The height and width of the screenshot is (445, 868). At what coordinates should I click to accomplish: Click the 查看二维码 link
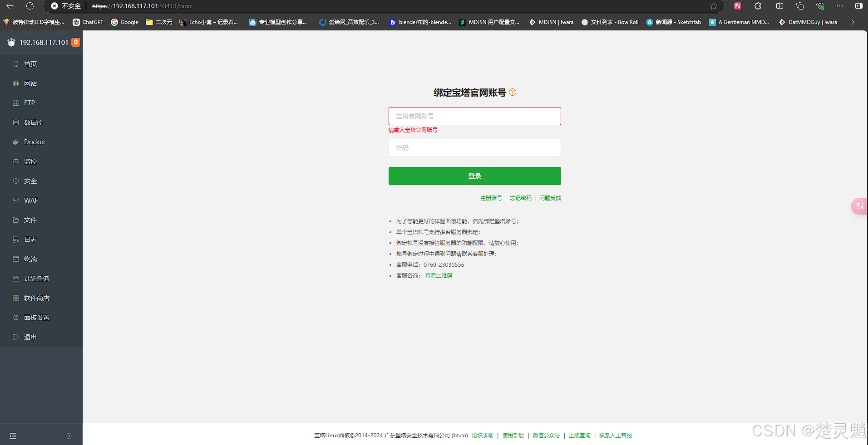(x=439, y=276)
